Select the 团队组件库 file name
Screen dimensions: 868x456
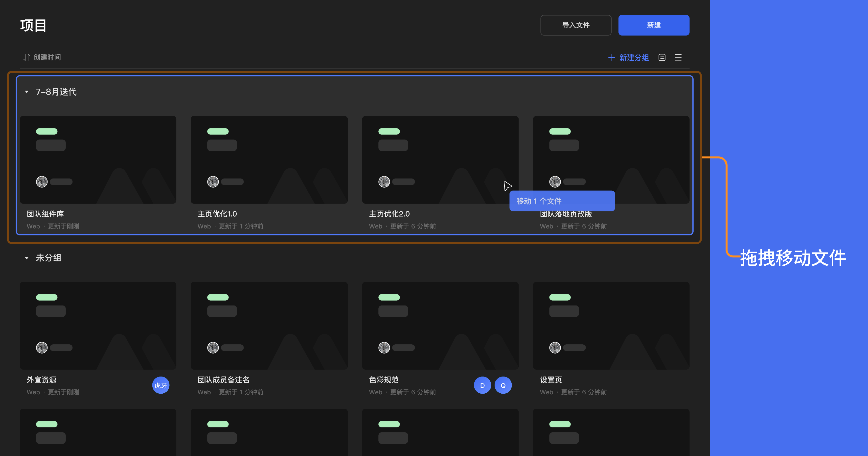46,214
